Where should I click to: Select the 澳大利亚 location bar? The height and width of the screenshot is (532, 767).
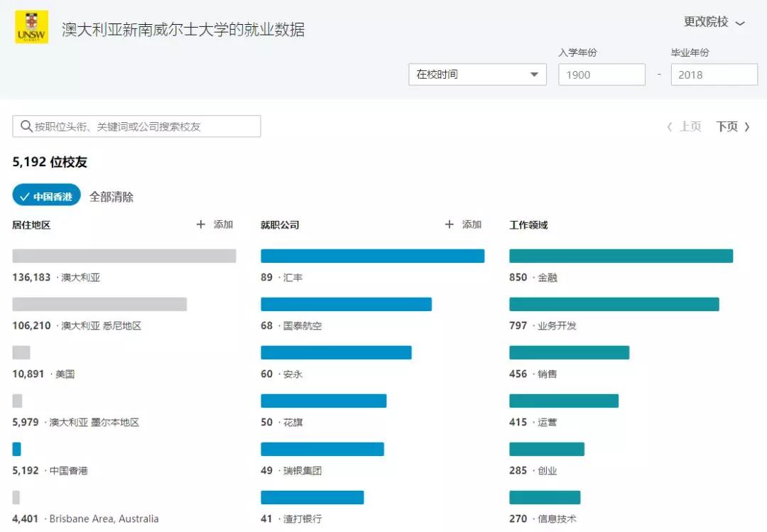124,256
